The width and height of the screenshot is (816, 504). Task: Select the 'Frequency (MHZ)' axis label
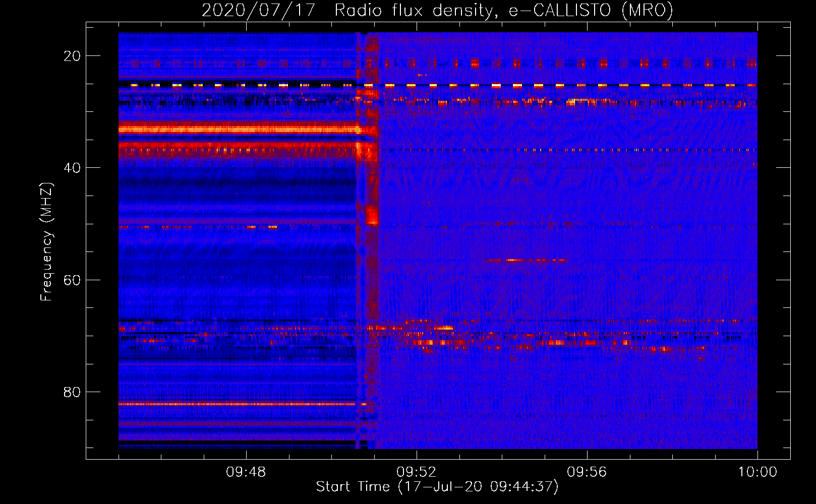[x=46, y=242]
